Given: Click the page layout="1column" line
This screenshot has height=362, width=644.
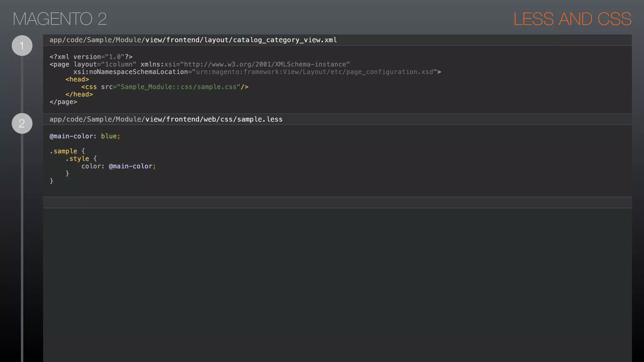Looking at the screenshot, I should [200, 64].
